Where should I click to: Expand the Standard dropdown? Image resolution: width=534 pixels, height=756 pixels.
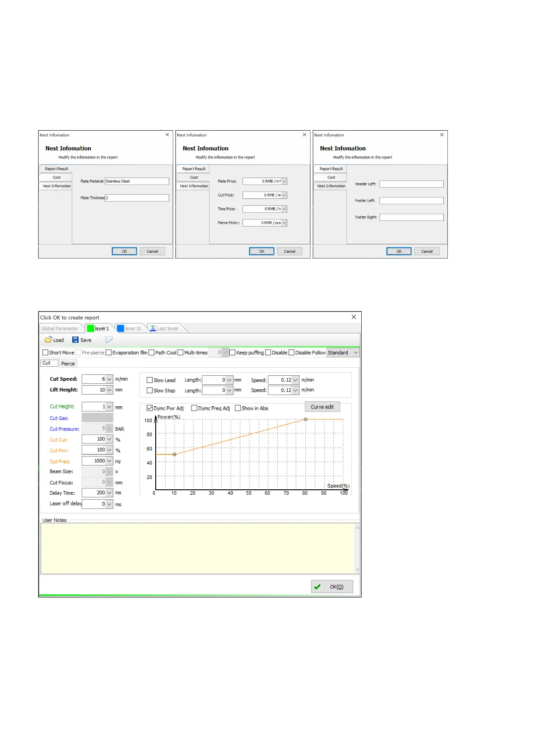click(x=355, y=352)
